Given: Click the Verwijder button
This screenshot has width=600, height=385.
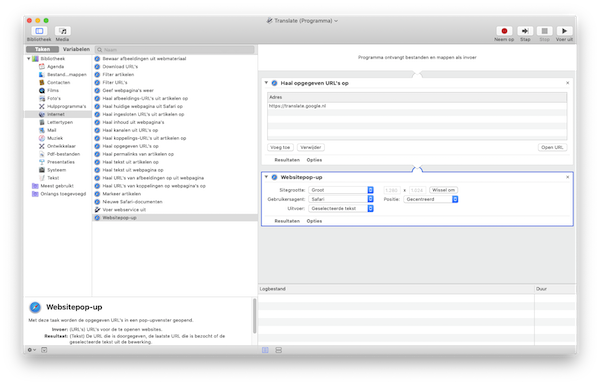Looking at the screenshot, I should (x=310, y=147).
